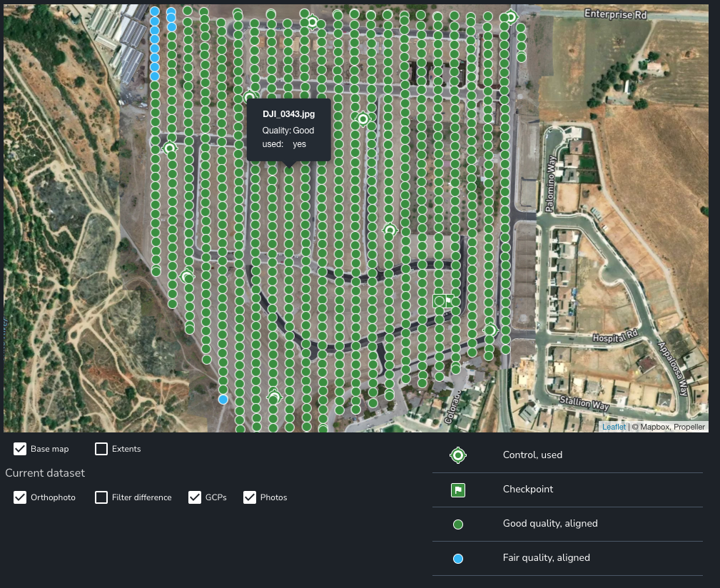Click the 'Current dataset' heading

point(45,473)
